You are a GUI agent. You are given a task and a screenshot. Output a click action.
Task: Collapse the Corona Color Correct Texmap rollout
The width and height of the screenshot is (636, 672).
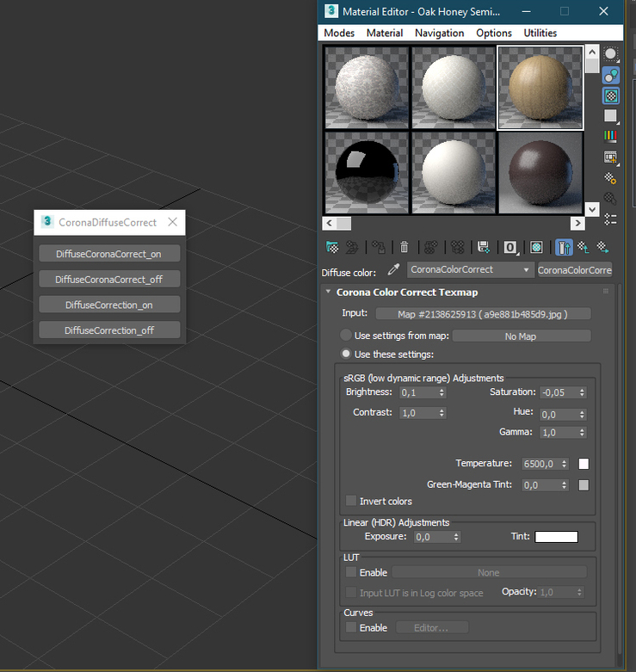[x=329, y=292]
